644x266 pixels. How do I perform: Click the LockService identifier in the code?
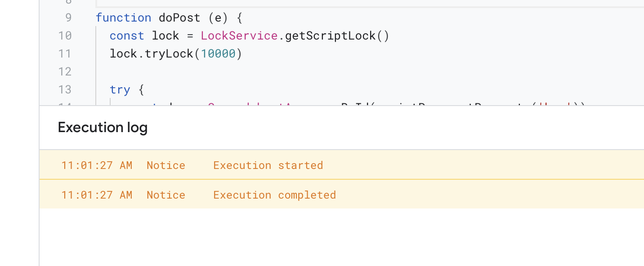point(239,36)
